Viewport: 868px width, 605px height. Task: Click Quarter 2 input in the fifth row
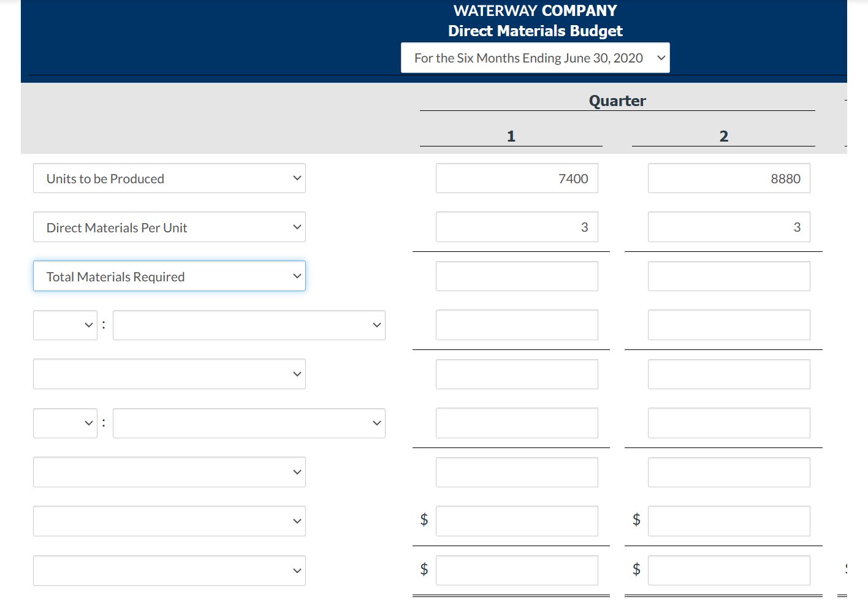click(x=729, y=374)
